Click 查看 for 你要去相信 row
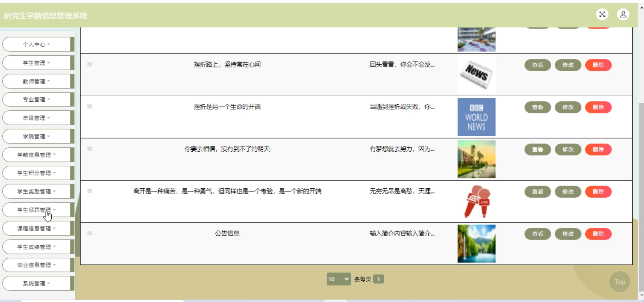 [537, 149]
